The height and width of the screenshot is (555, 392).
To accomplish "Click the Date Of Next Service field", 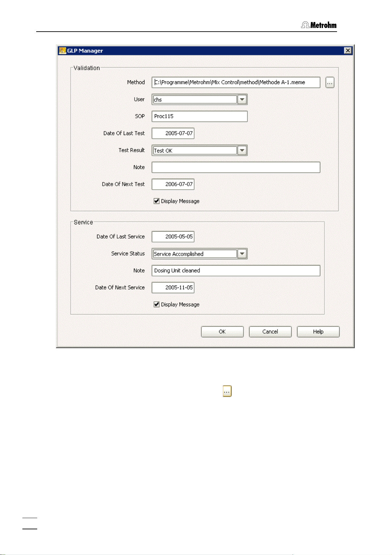I will (173, 288).
